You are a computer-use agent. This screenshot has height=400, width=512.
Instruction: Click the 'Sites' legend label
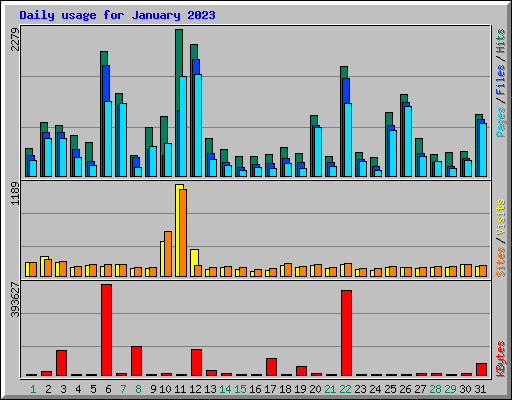click(501, 262)
